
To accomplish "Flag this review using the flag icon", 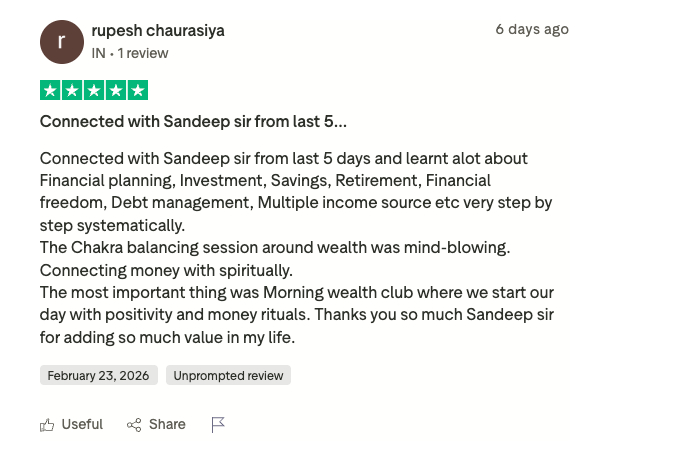I will tap(218, 424).
